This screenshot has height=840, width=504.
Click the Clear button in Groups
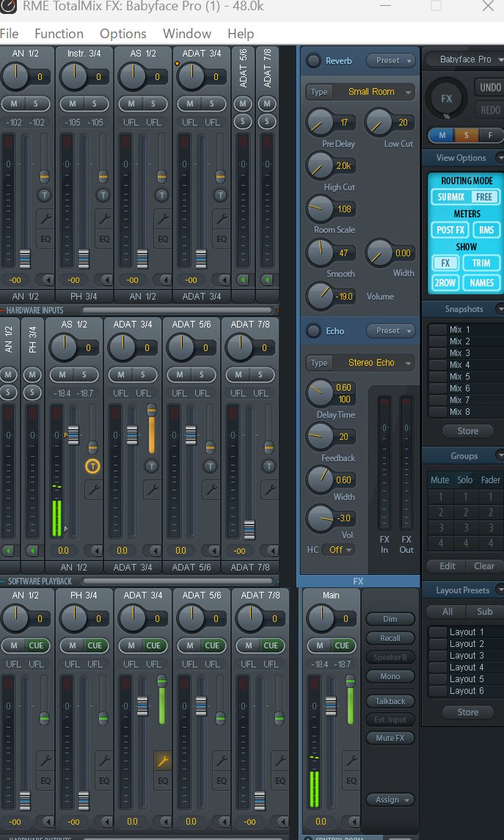pyautogui.click(x=484, y=566)
